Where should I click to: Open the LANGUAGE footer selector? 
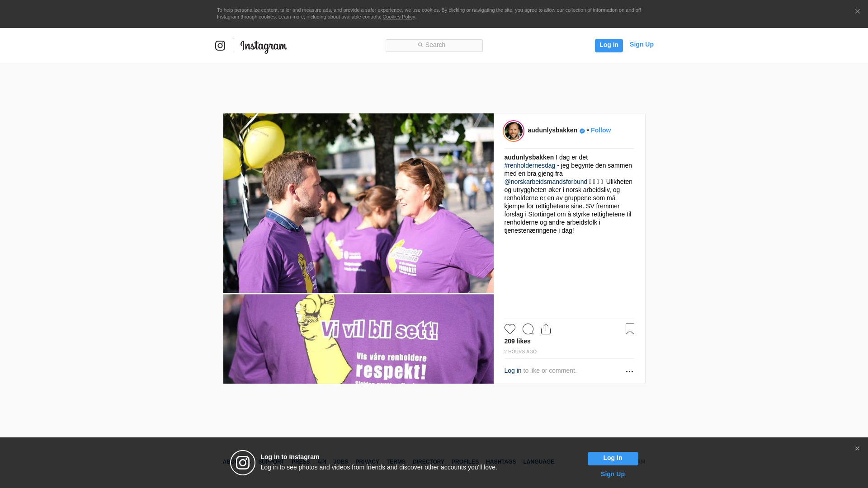coord(538,462)
